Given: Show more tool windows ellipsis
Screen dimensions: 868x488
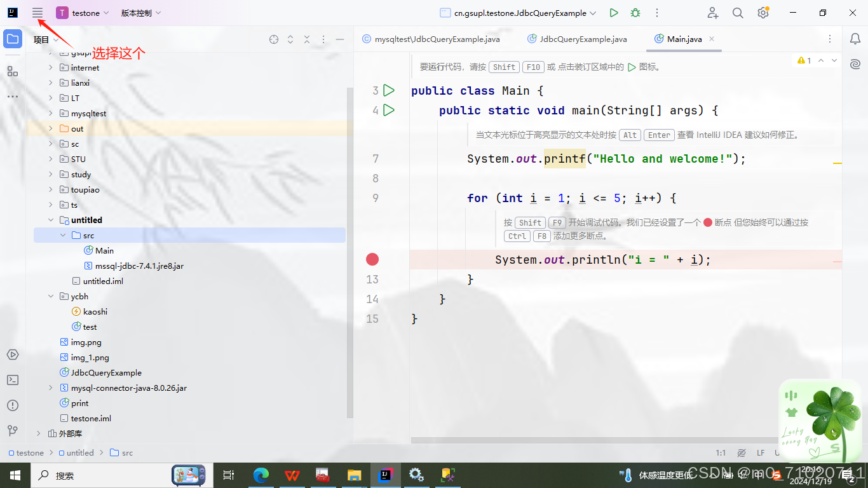Looking at the screenshot, I should (x=13, y=97).
